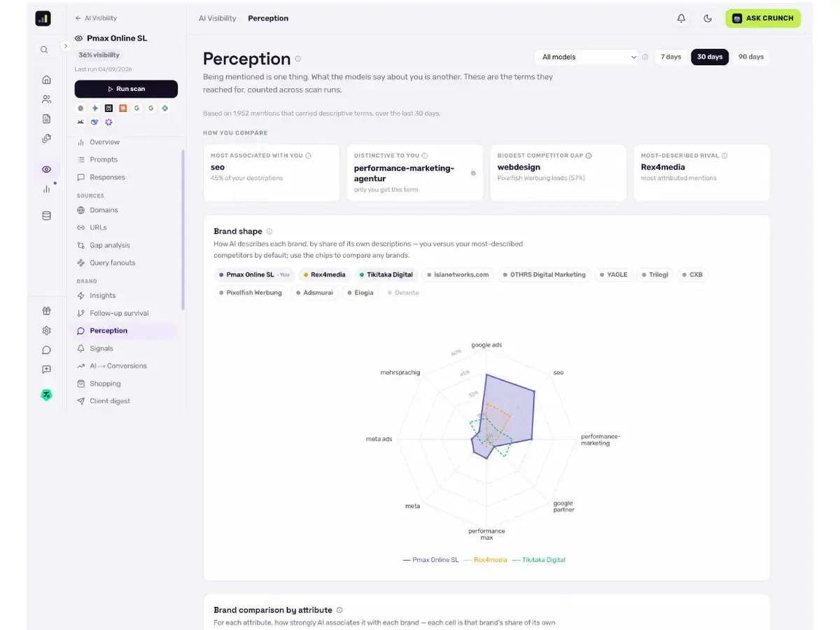Open the gift icon in the rail
Viewport: 840px width, 630px height.
tap(46, 311)
